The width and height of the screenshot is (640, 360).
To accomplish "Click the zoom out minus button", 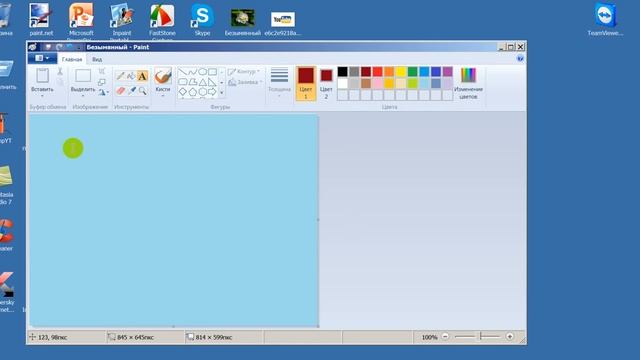I will [445, 337].
